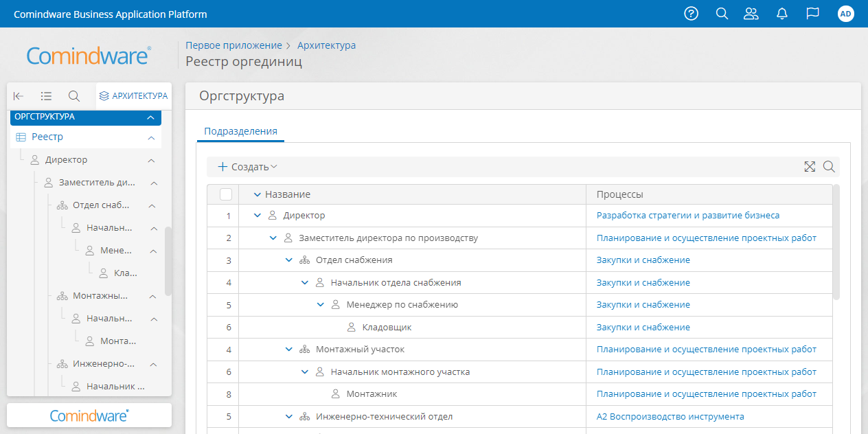Collapse the sidebar with the arrow icon
Viewport: 868px width, 434px height.
pos(19,96)
